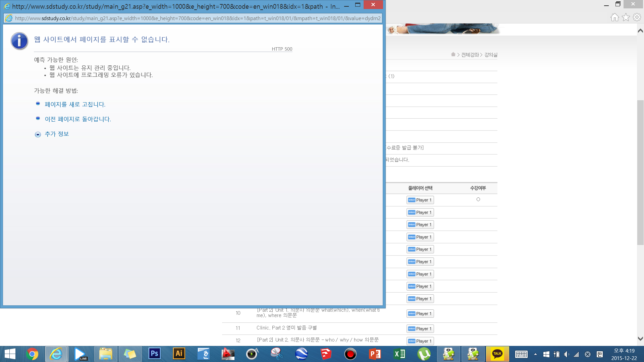644x362 pixels.
Task: Open Excel from the taskbar
Action: 399,354
